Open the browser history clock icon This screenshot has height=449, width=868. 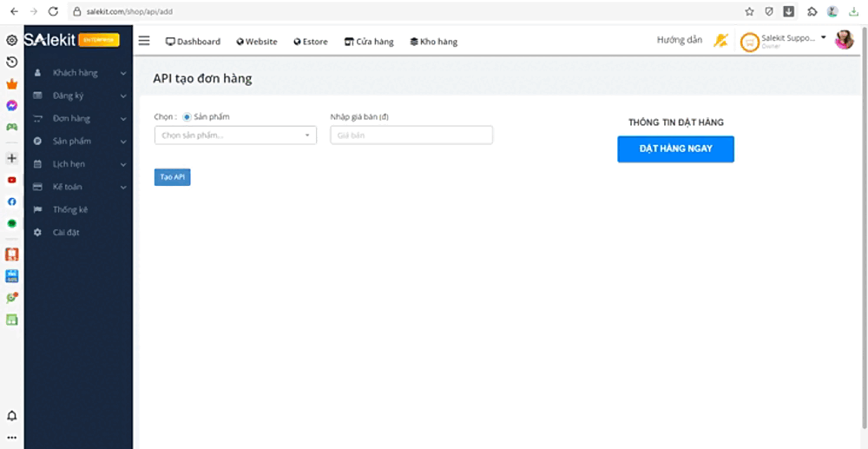11,62
